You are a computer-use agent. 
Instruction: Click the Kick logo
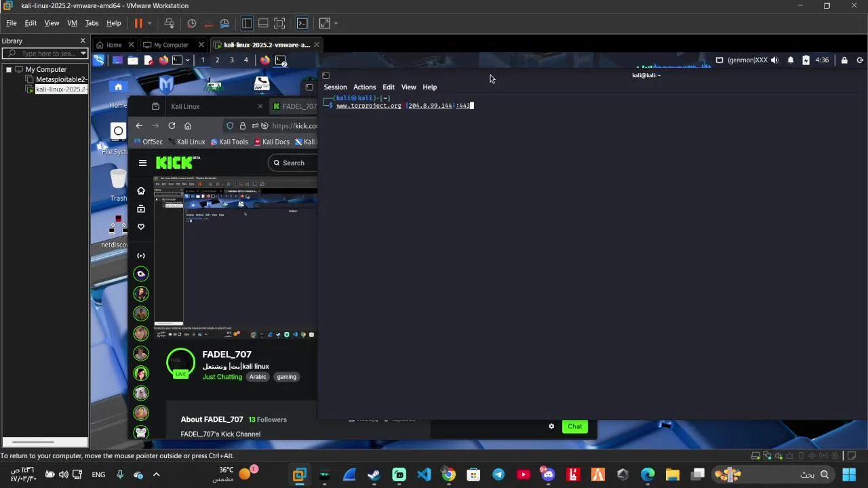point(178,163)
